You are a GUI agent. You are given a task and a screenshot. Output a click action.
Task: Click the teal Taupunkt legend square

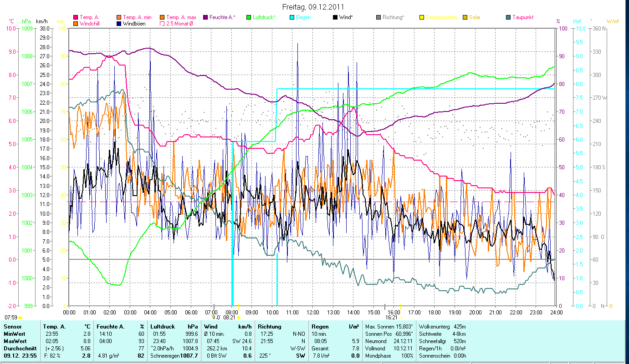(x=508, y=17)
